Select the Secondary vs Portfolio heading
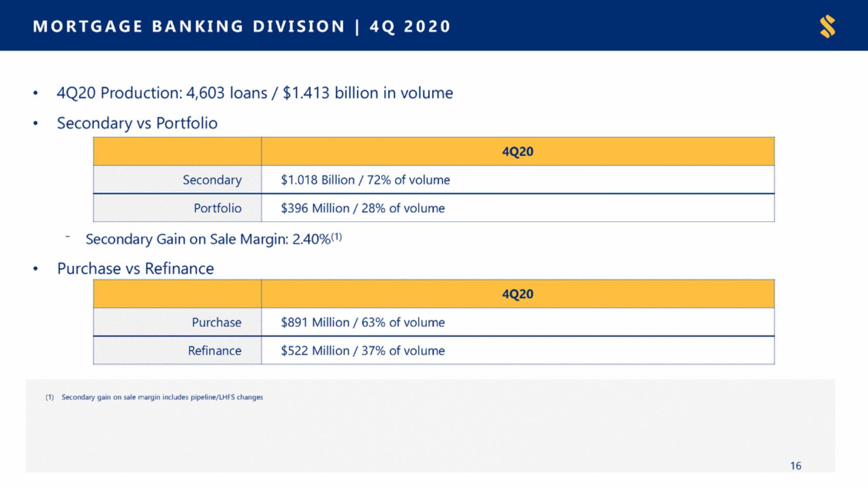This screenshot has width=868, height=488. (137, 123)
